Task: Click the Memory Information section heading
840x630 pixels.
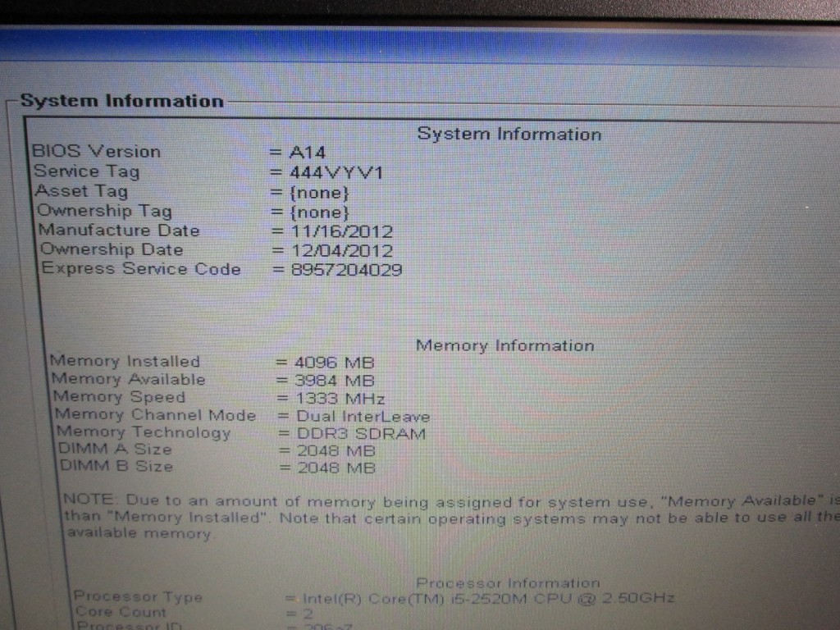Action: point(505,345)
